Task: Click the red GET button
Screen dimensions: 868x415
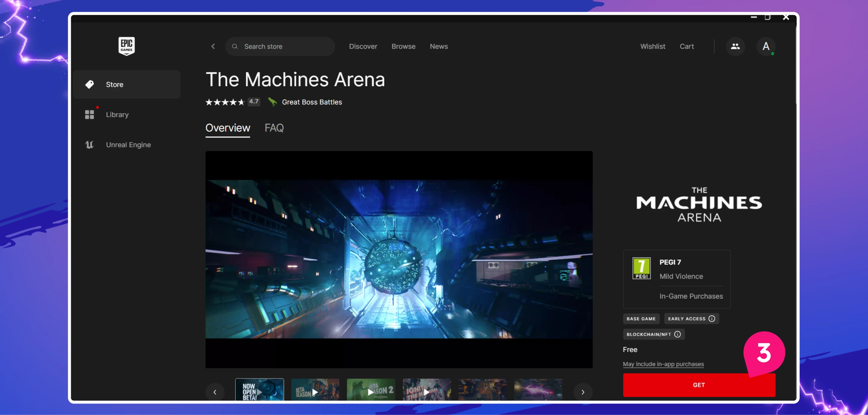Action: click(x=699, y=385)
